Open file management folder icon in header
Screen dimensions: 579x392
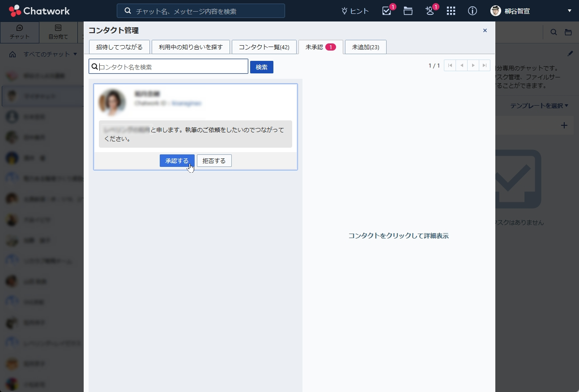(x=408, y=11)
